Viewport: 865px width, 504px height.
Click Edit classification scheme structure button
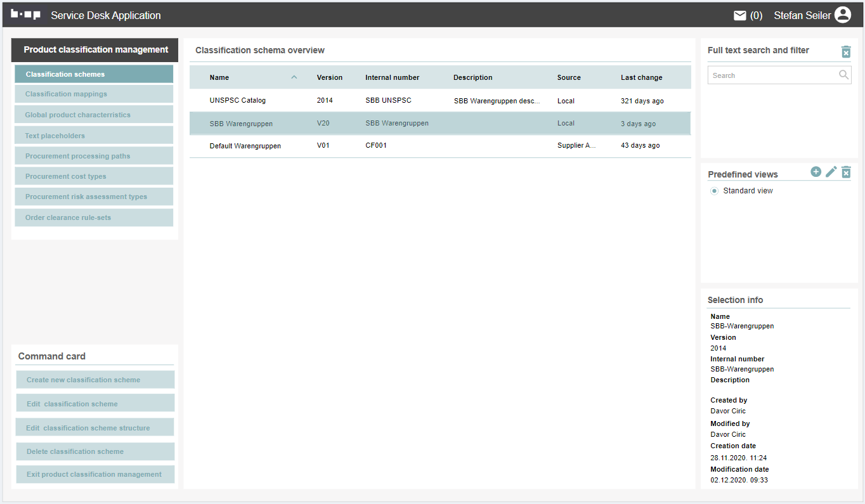point(95,428)
